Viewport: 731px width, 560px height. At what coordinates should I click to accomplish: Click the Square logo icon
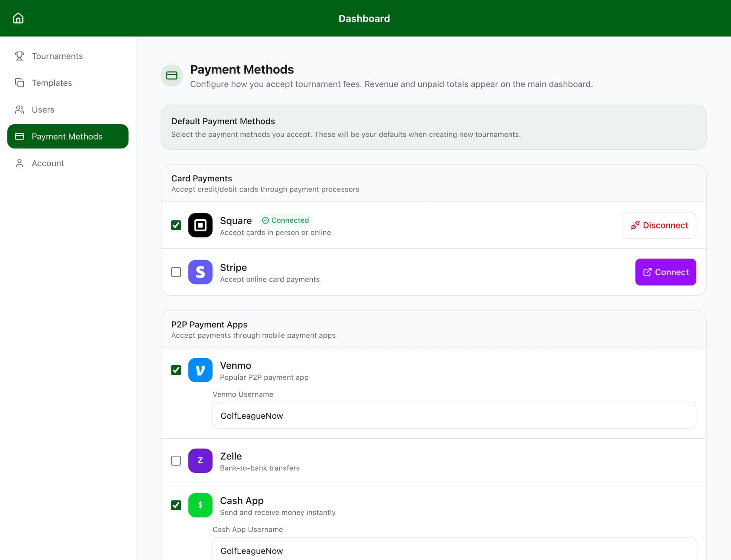click(200, 225)
